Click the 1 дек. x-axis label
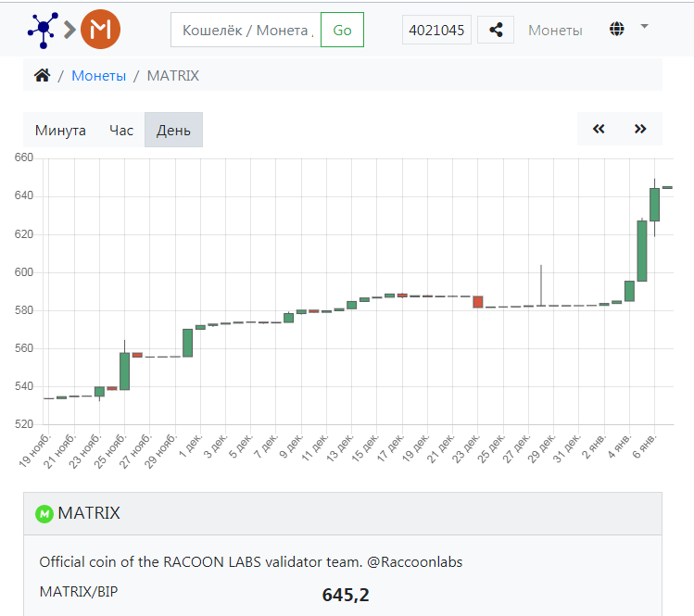 pos(191,446)
